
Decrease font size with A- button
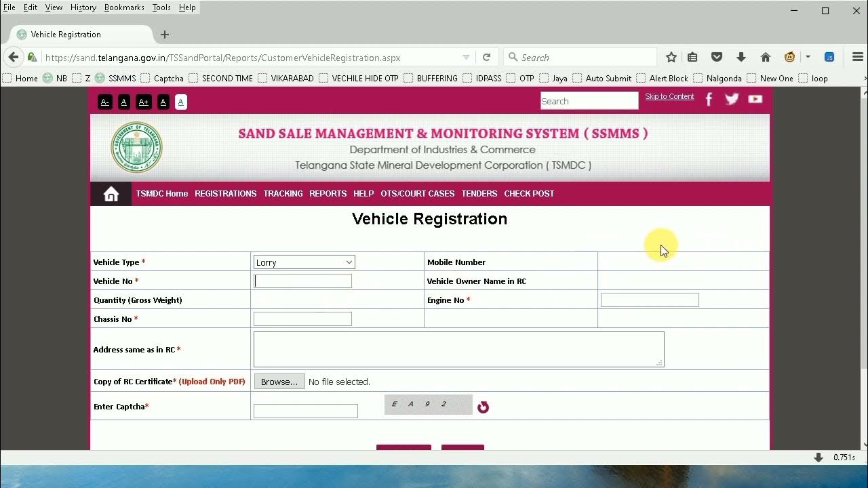tap(104, 102)
